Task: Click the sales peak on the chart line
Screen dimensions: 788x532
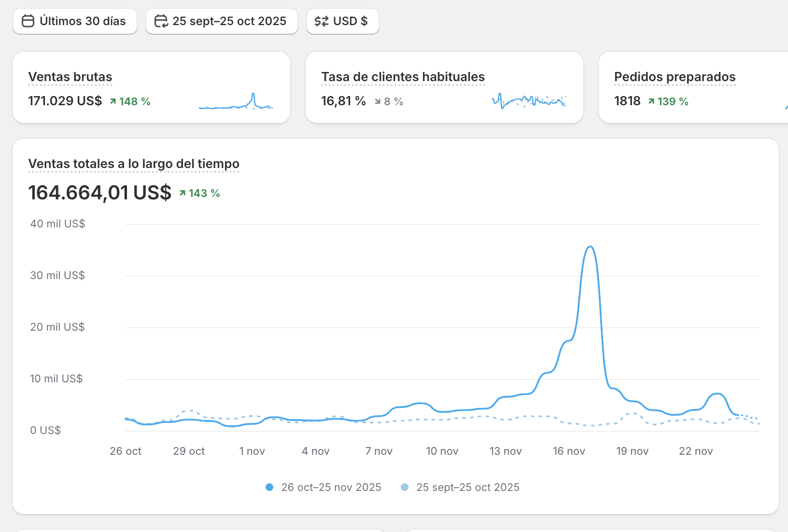Action: 590,247
